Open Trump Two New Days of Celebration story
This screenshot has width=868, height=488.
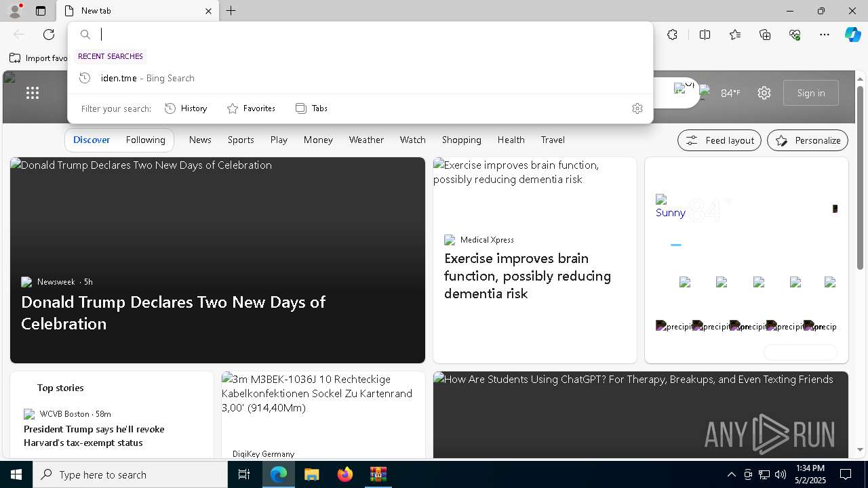tap(173, 312)
